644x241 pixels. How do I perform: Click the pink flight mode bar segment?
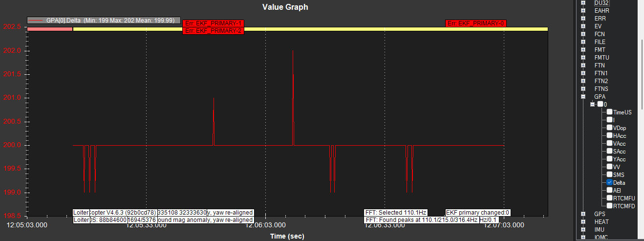50,29
